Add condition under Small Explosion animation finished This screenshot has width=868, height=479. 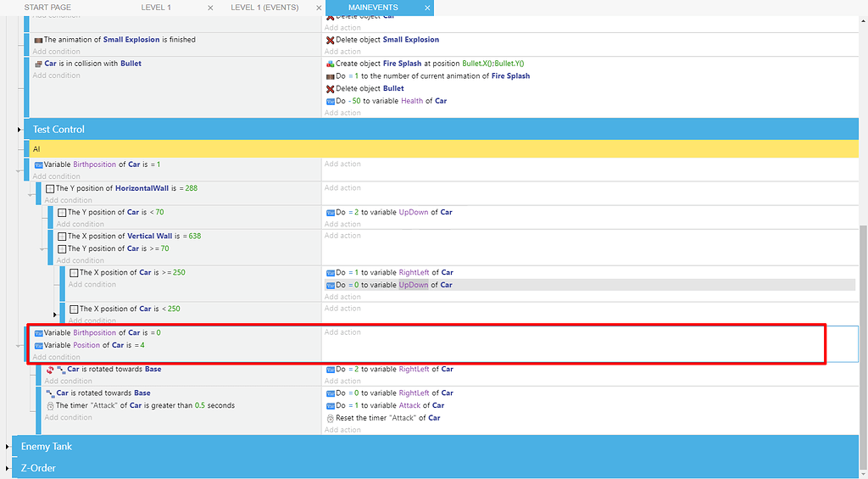tap(56, 52)
